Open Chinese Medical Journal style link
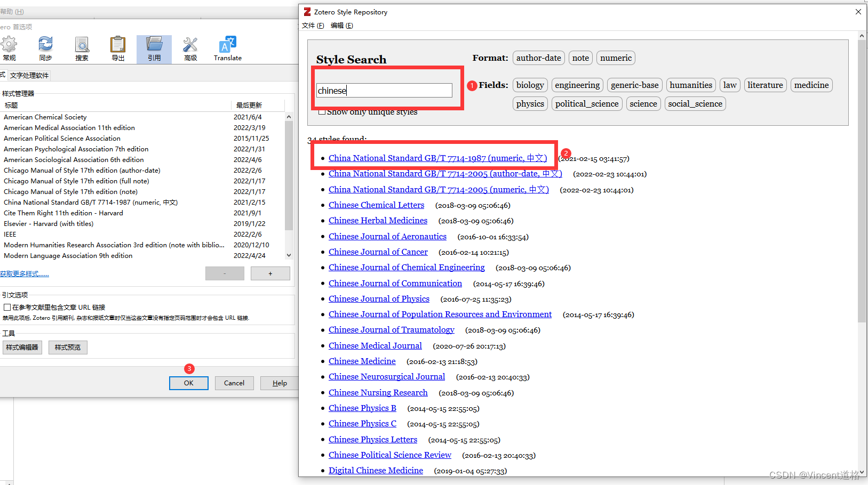Image resolution: width=868 pixels, height=485 pixels. click(x=375, y=346)
